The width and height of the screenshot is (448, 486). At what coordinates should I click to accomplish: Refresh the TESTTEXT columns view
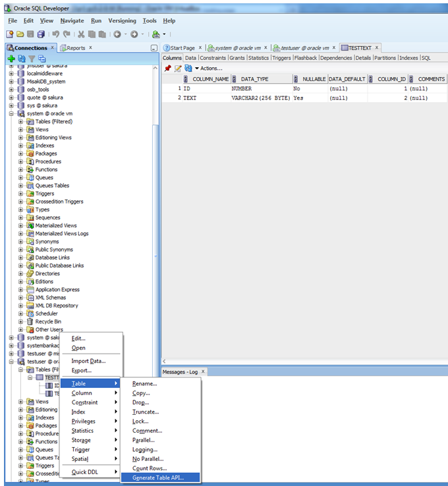pyautogui.click(x=188, y=68)
